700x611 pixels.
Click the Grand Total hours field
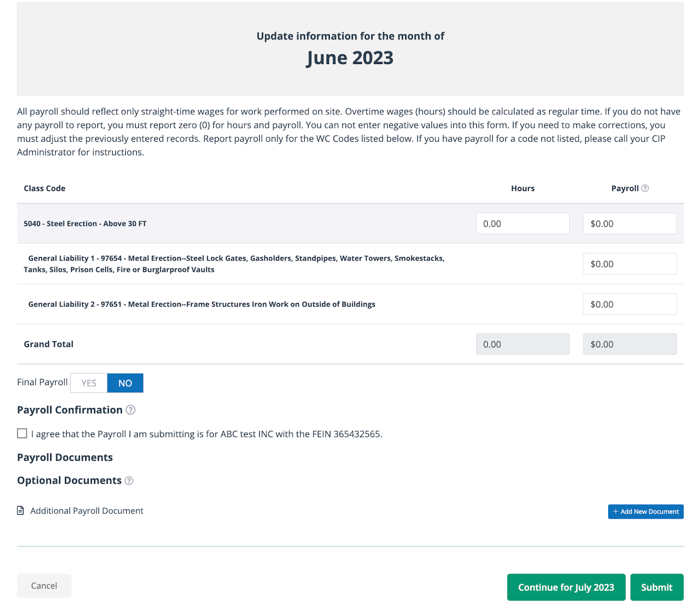[522, 344]
